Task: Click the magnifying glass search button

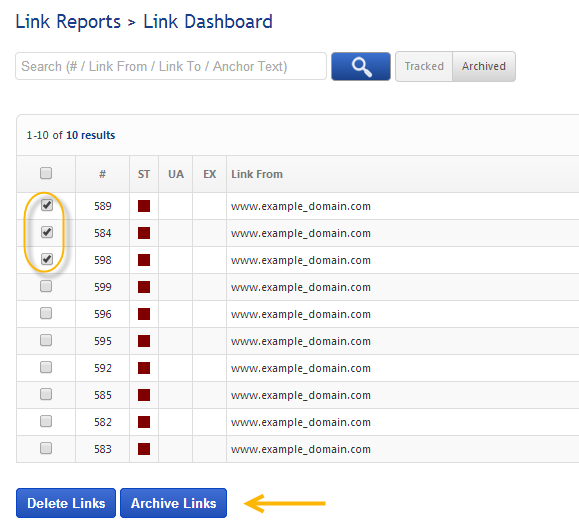Action: click(360, 66)
